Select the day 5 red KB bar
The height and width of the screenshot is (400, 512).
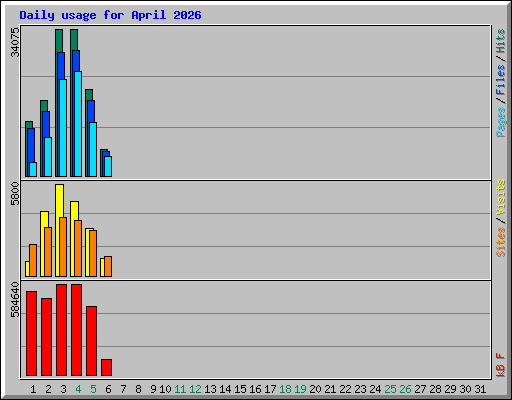(91, 341)
